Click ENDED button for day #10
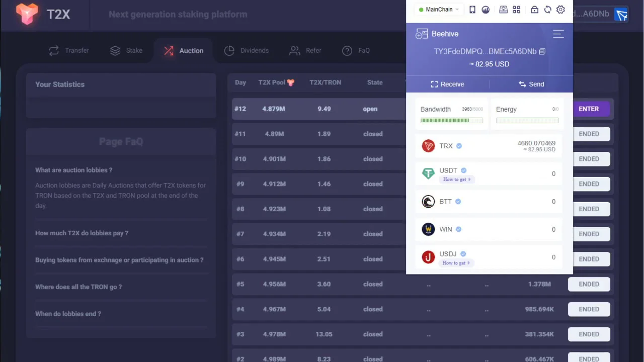The width and height of the screenshot is (644, 362). pyautogui.click(x=589, y=159)
